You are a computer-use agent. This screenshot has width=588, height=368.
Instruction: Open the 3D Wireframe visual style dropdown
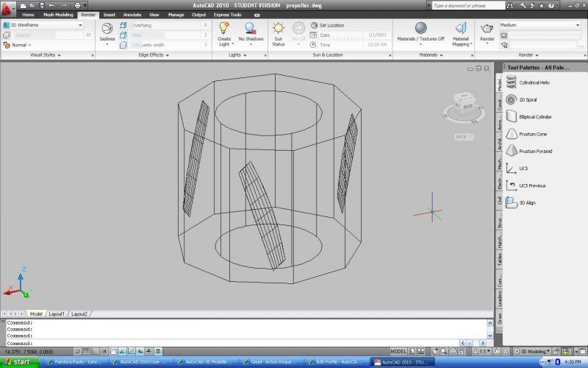44,24
